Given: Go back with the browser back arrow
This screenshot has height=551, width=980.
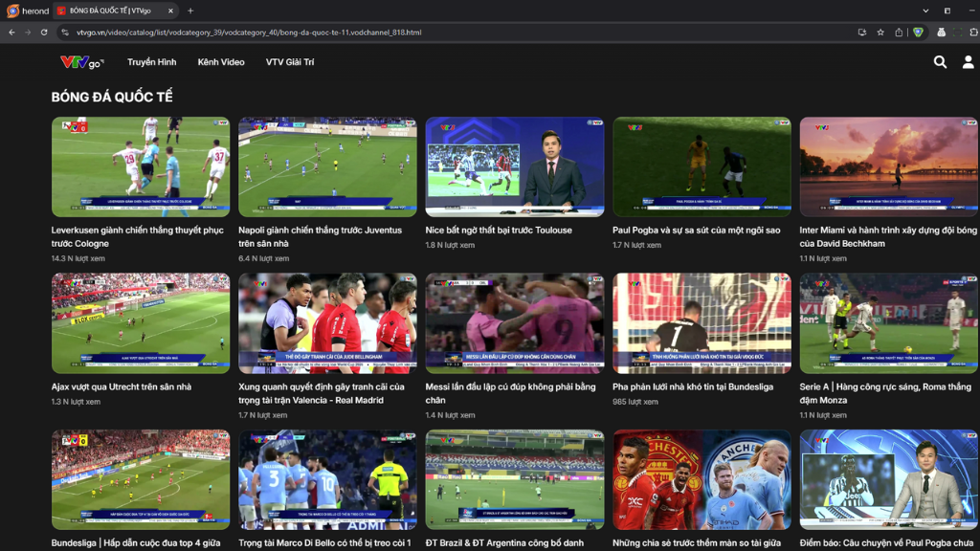Looking at the screenshot, I should (11, 33).
